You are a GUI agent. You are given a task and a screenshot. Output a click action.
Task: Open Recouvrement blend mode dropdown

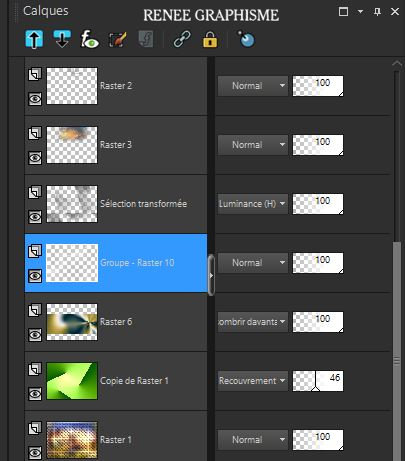[x=253, y=381]
